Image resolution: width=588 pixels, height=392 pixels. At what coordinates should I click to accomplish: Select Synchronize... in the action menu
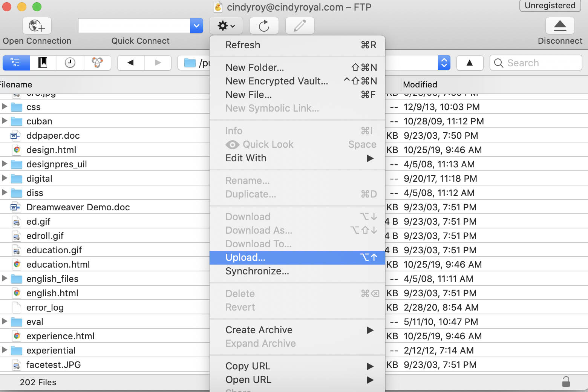(257, 271)
